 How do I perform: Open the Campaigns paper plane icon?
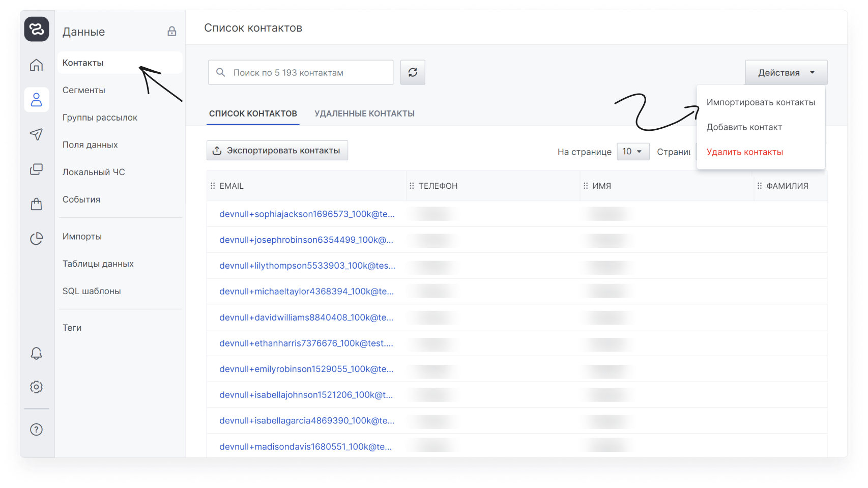[x=37, y=134]
